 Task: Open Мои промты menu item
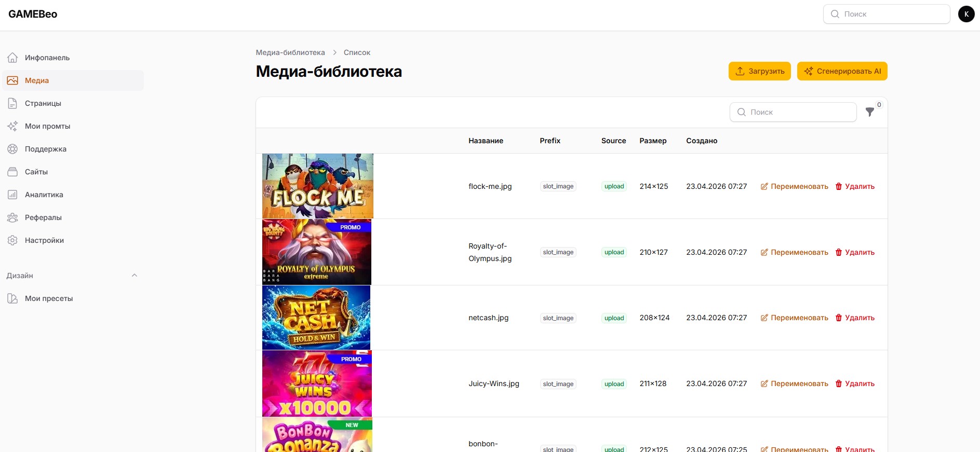[x=73, y=126]
